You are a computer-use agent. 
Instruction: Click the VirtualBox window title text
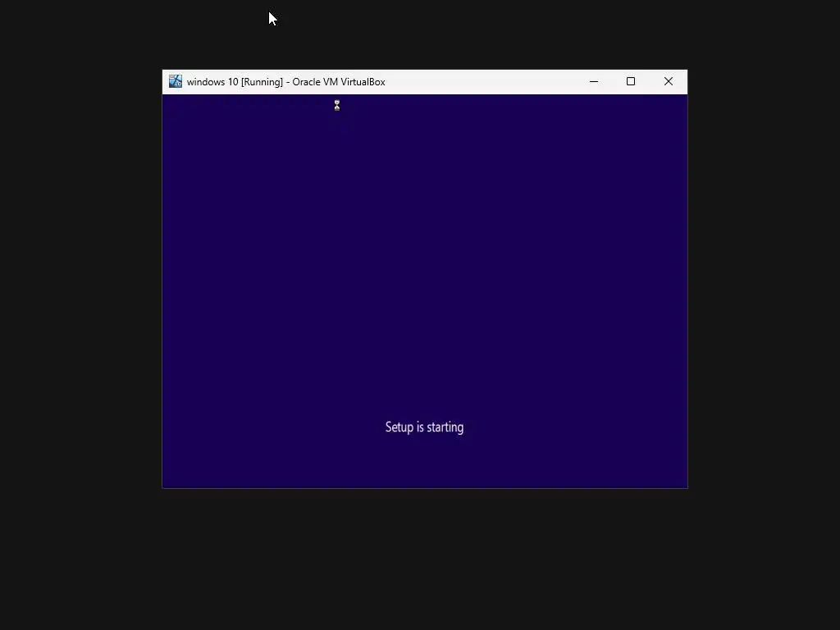click(286, 82)
